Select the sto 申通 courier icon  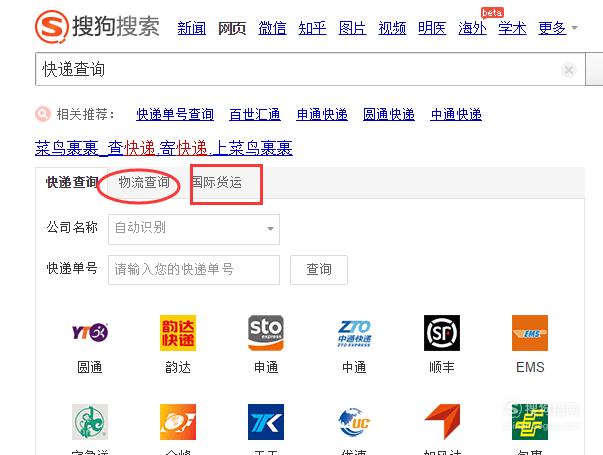tap(266, 333)
